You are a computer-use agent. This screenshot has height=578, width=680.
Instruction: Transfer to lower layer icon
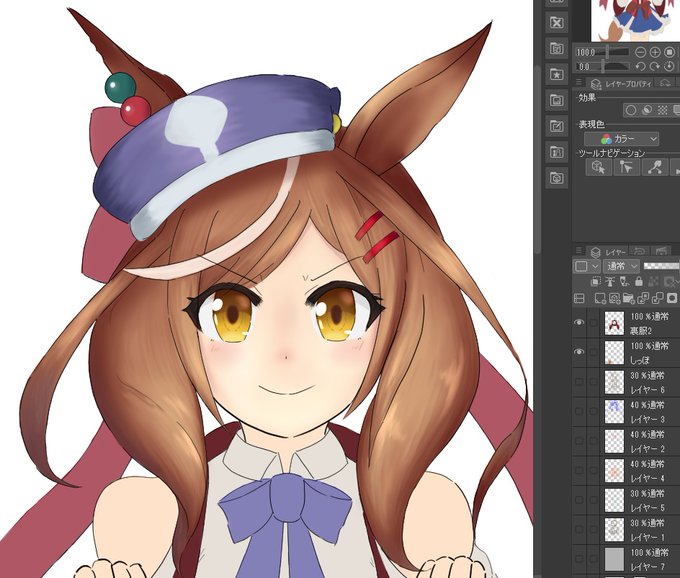click(643, 298)
